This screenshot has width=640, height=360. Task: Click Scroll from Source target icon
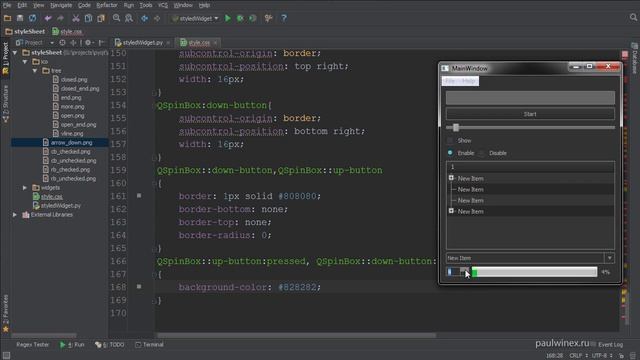tap(62, 42)
